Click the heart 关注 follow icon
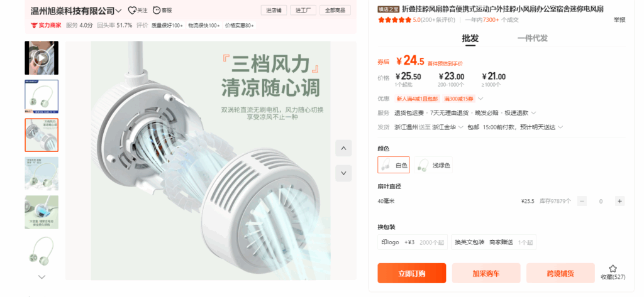 [x=132, y=10]
